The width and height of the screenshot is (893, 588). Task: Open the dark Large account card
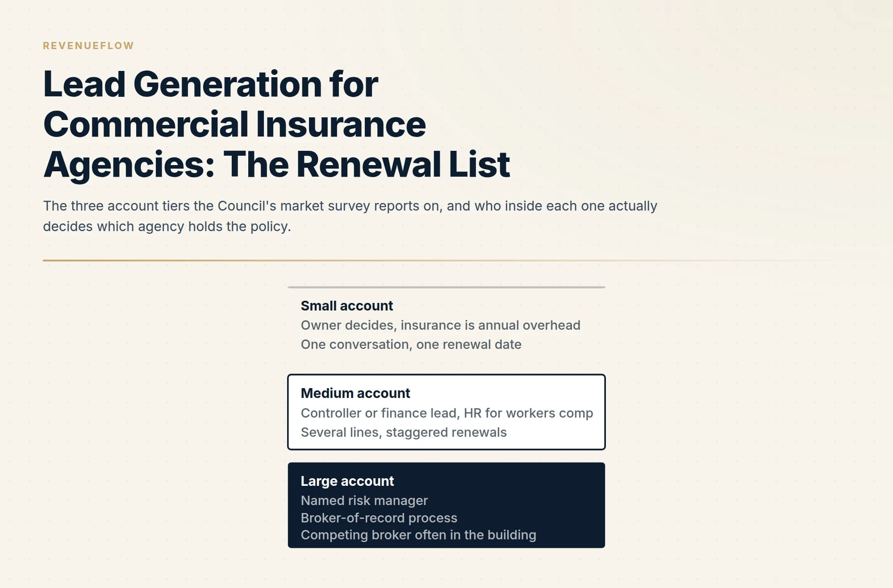click(446, 505)
